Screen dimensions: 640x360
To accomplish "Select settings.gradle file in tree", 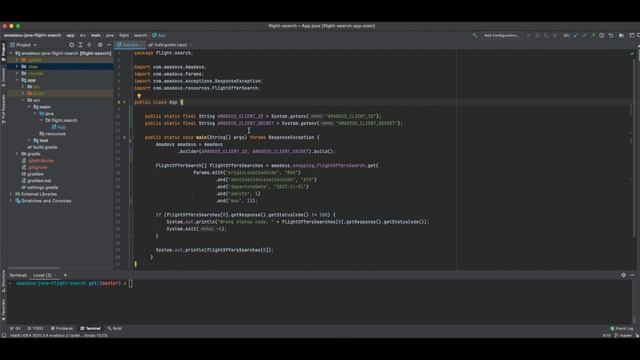I will coord(40,187).
